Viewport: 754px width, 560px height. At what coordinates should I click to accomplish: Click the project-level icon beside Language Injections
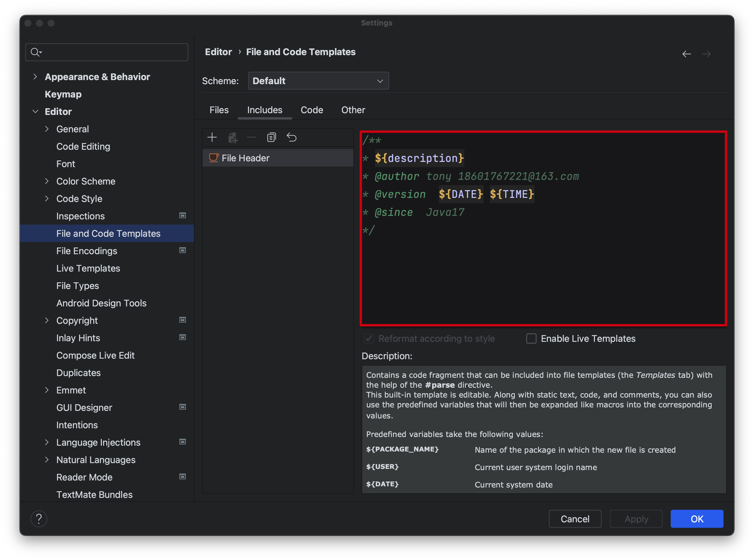[182, 442]
